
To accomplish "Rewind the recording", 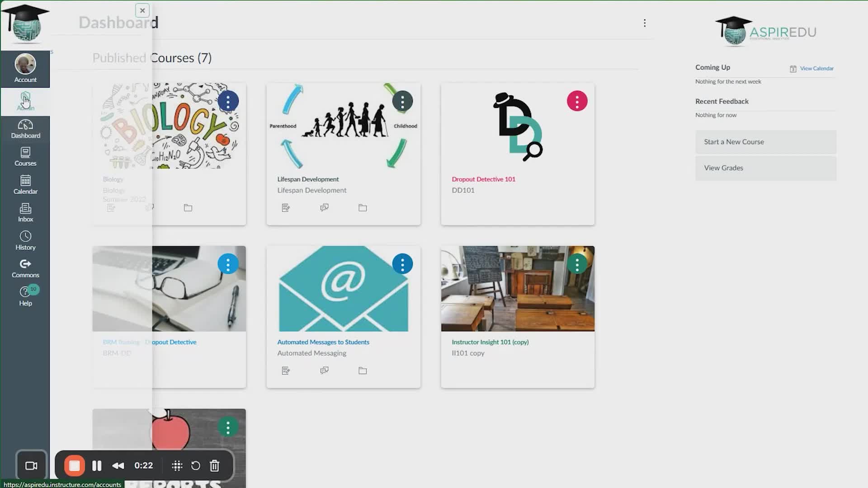I will 118,466.
